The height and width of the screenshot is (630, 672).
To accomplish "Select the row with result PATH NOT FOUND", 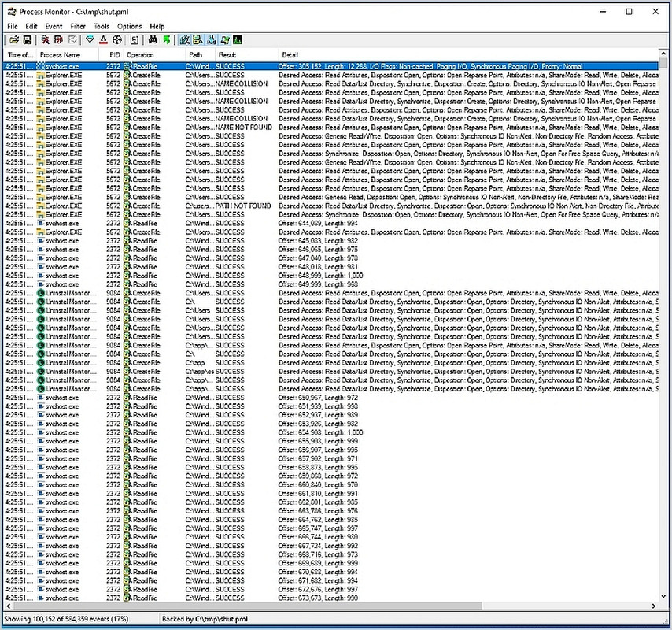I will click(330, 206).
